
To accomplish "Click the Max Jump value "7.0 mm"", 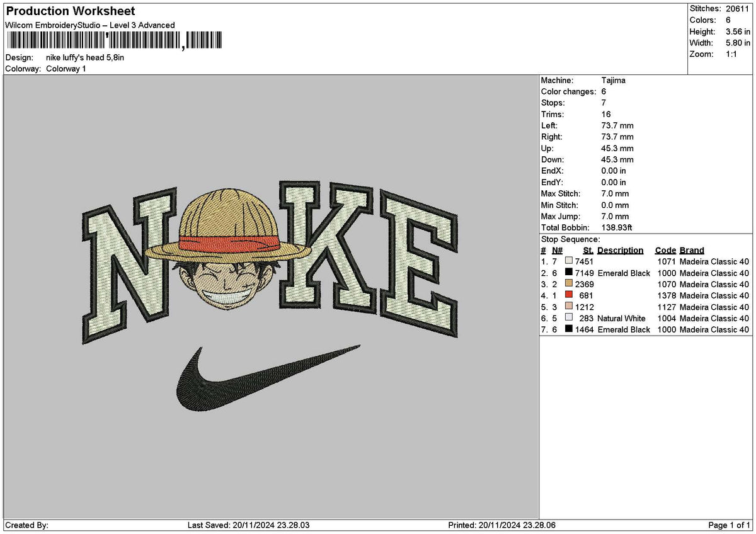I will (615, 216).
